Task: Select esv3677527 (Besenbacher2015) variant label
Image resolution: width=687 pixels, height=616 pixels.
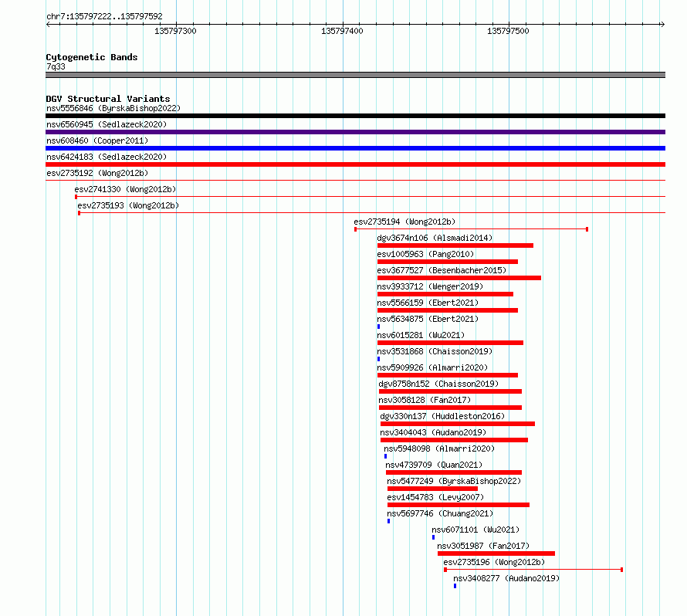Action: 442,270
